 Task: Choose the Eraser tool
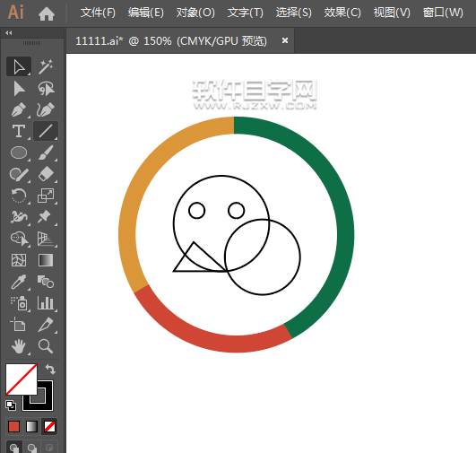[46, 174]
